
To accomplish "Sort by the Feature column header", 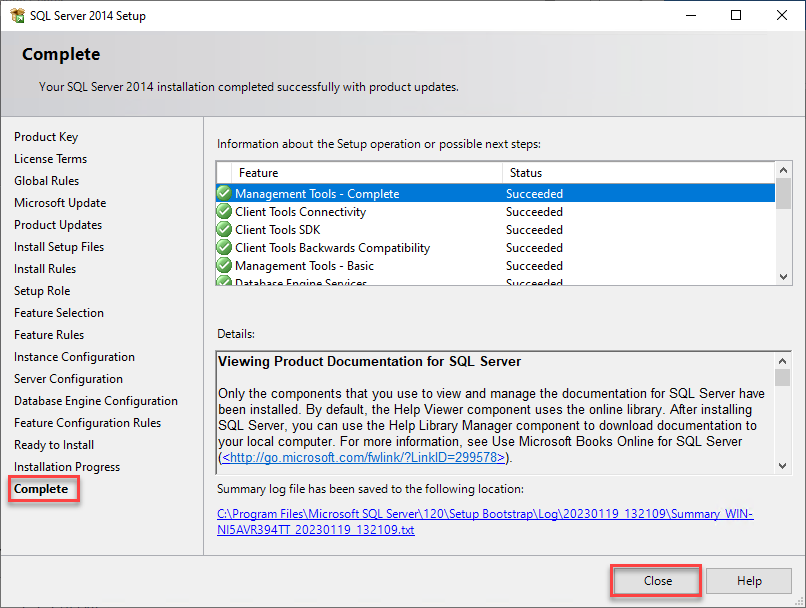I will [x=367, y=173].
